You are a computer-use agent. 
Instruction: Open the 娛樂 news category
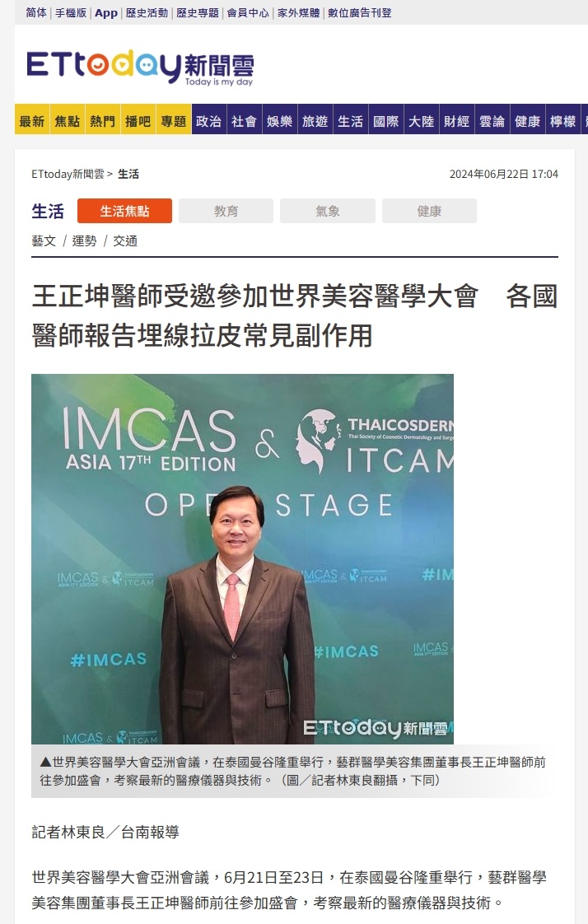click(279, 121)
